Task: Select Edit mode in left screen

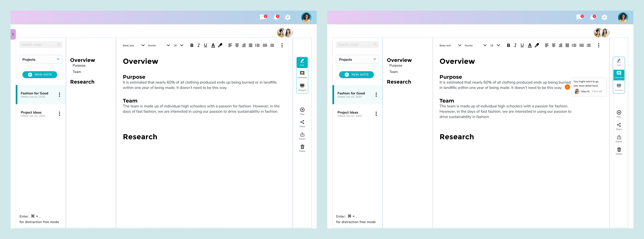Action: pos(302,63)
